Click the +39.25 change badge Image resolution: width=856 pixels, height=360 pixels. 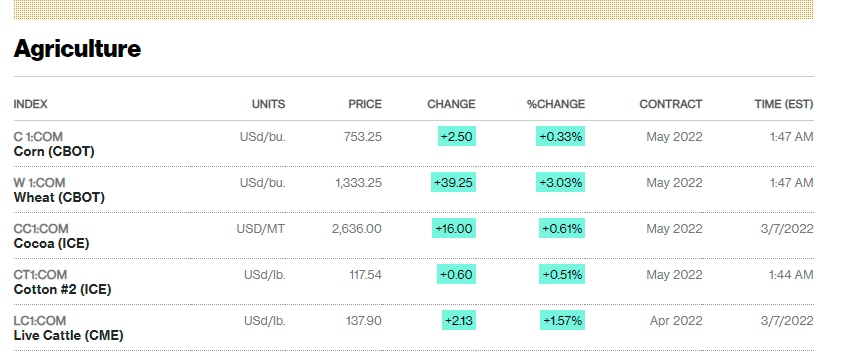coord(454,182)
